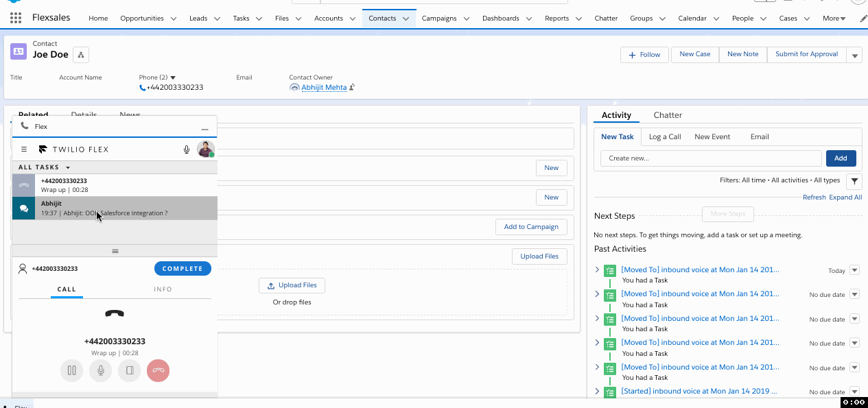Image resolution: width=868 pixels, height=408 pixels.
Task: Click the purple Contact record icon
Action: 19,51
